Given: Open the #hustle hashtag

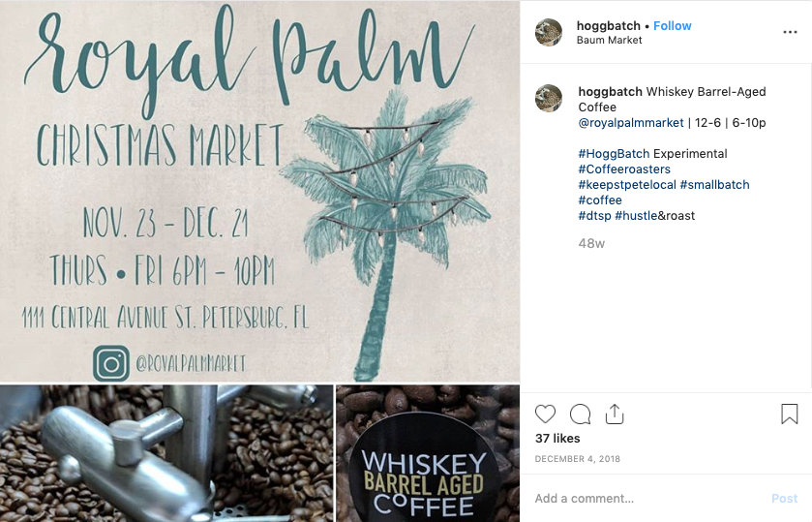Looking at the screenshot, I should pos(636,216).
